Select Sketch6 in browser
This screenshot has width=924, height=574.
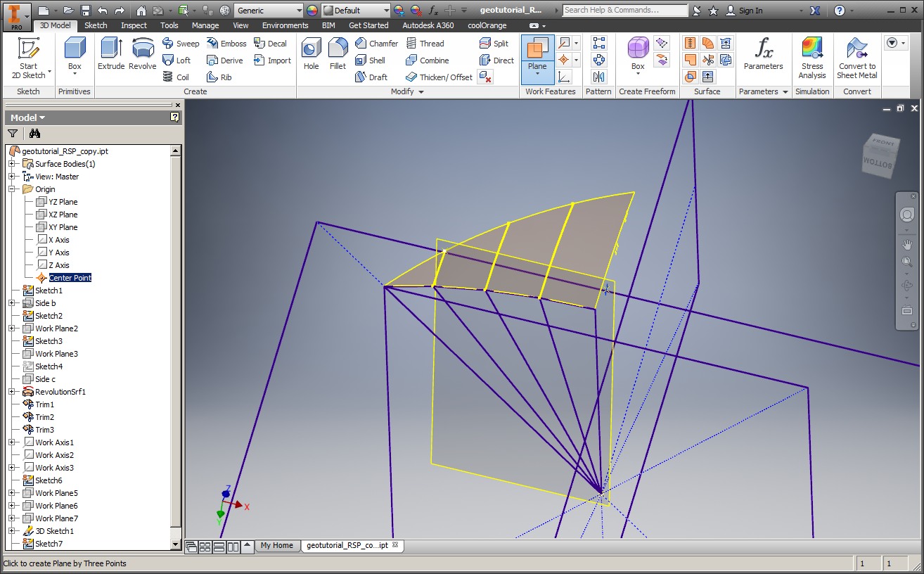click(49, 480)
